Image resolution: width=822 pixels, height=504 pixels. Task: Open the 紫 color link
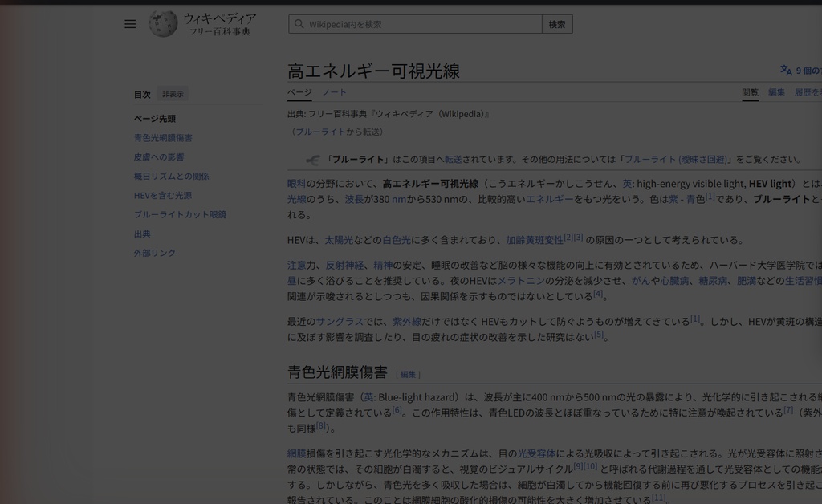[x=673, y=199]
